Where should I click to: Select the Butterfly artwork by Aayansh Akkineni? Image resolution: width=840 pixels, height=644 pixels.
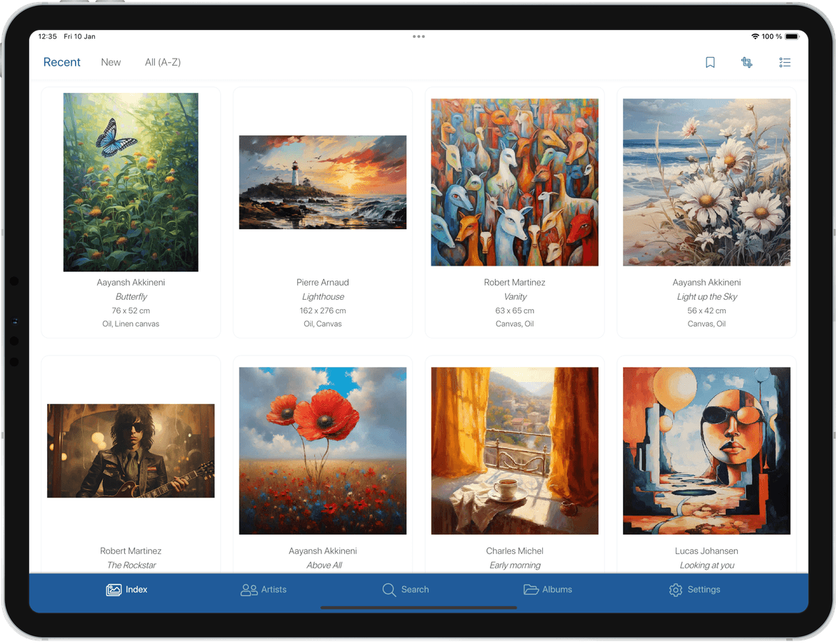(131, 181)
